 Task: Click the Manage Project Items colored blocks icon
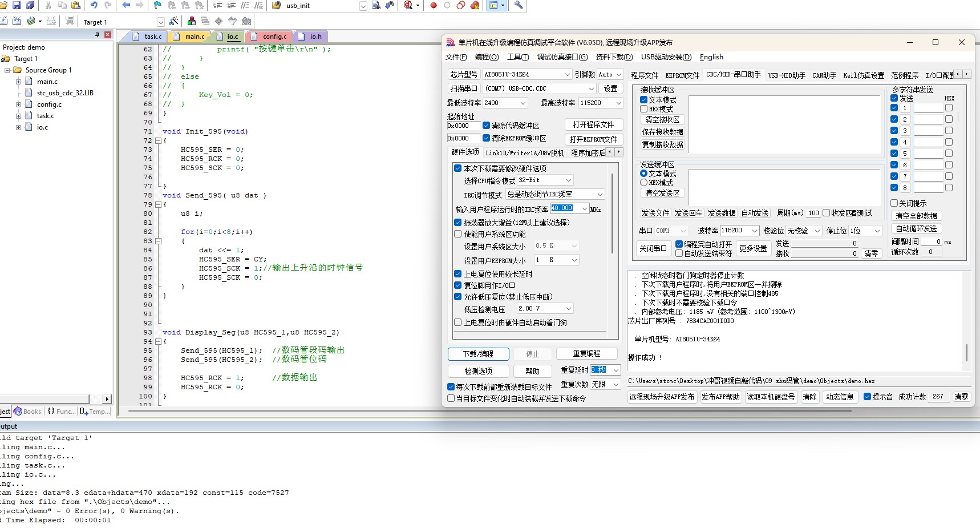(x=192, y=21)
